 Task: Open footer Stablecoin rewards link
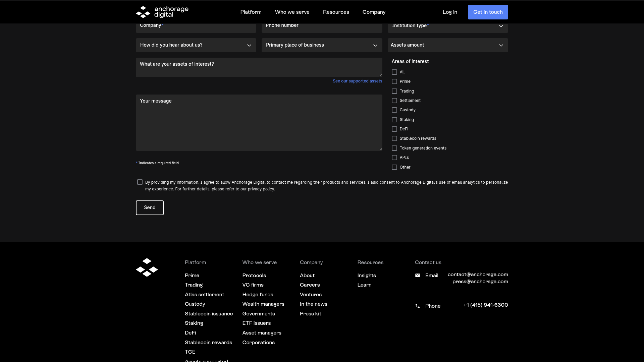208,343
